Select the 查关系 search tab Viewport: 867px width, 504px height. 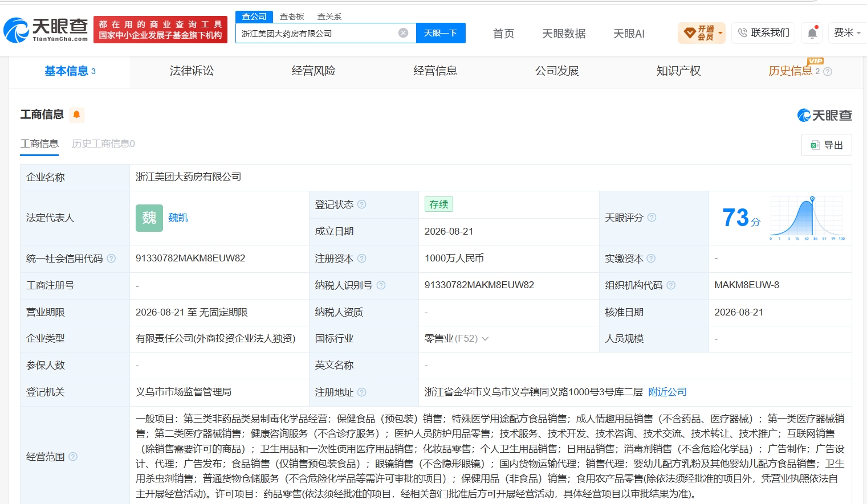pos(329,17)
